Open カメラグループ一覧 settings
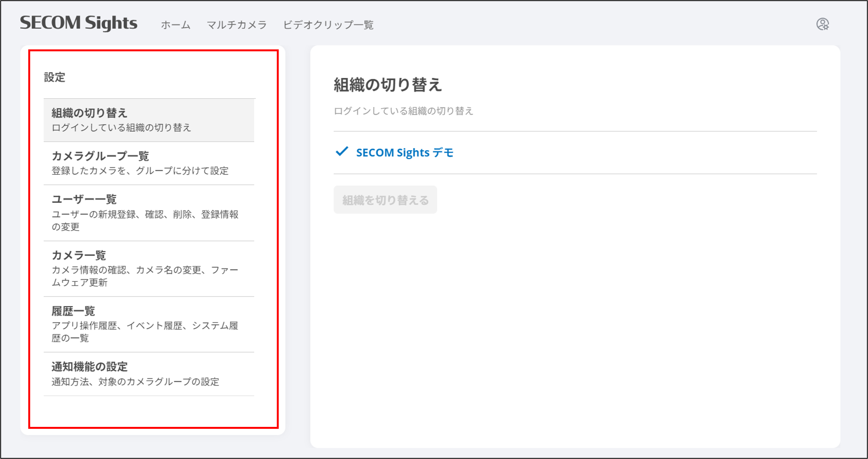The width and height of the screenshot is (868, 459). pos(149,163)
